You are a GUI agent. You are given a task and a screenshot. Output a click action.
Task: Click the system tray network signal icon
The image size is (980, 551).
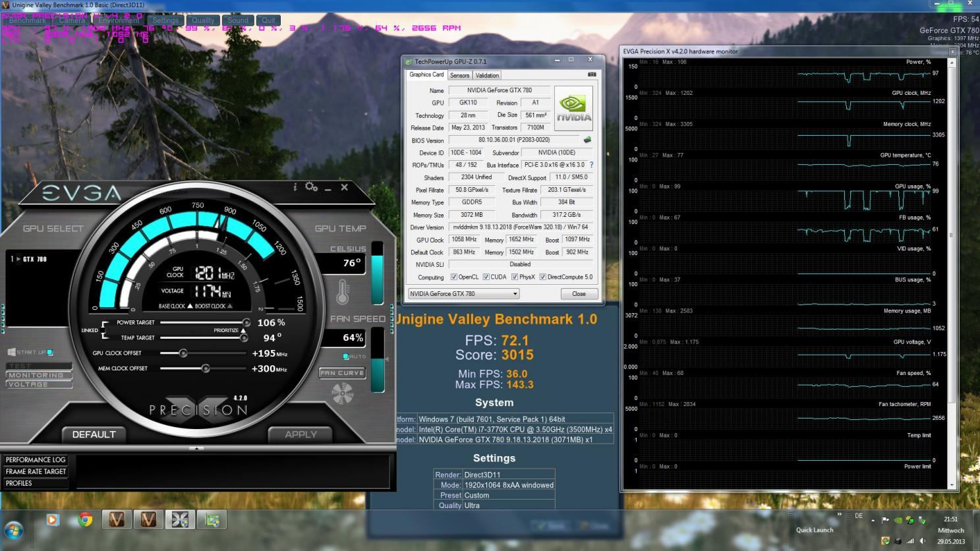click(910, 541)
